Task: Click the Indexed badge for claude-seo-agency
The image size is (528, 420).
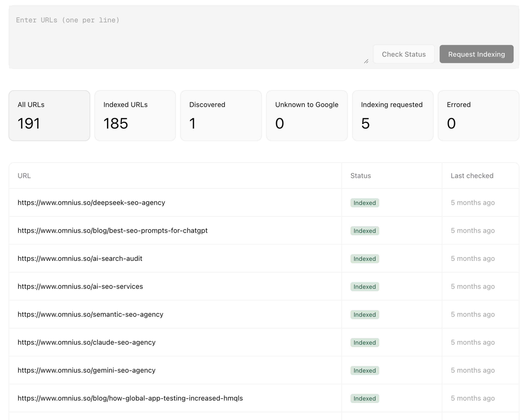Action: tap(364, 342)
